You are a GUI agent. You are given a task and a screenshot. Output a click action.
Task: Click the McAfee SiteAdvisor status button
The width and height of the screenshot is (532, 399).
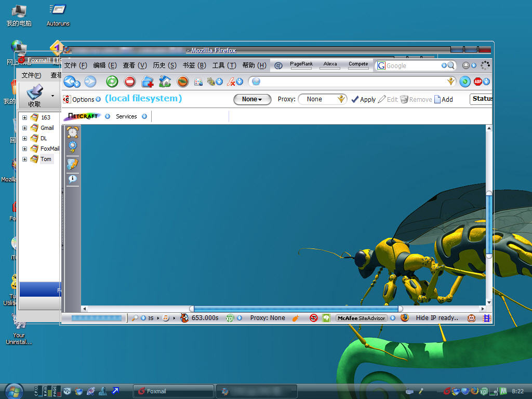[x=362, y=318]
